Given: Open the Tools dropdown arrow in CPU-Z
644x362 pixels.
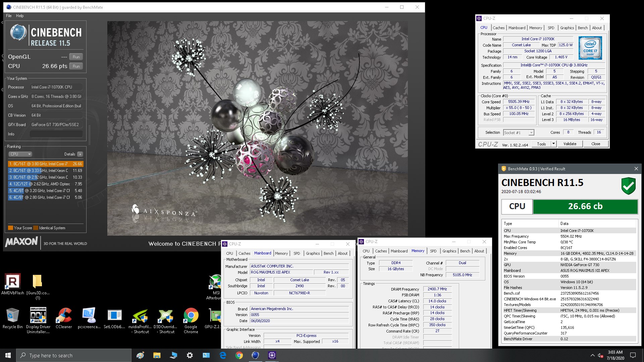Looking at the screenshot, I should 553,144.
